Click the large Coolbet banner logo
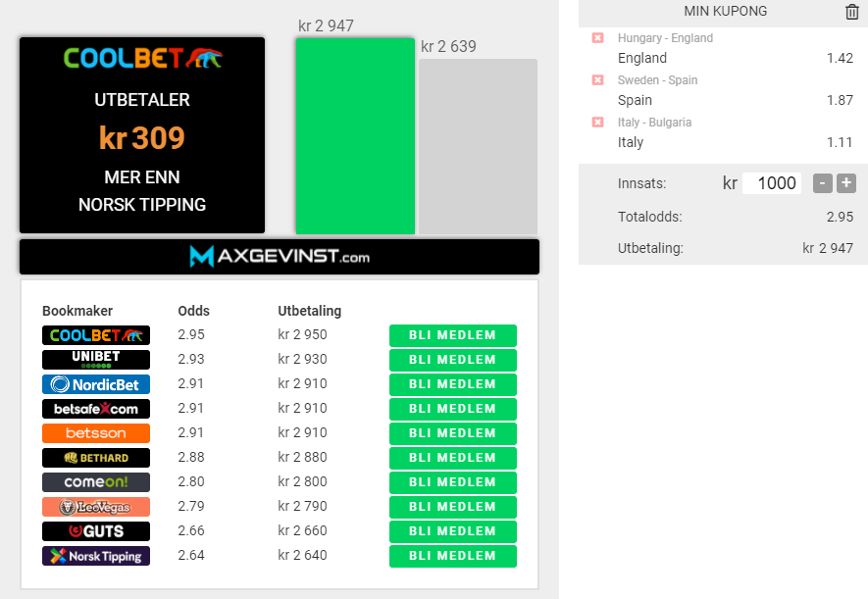This screenshot has height=599, width=868. click(143, 58)
